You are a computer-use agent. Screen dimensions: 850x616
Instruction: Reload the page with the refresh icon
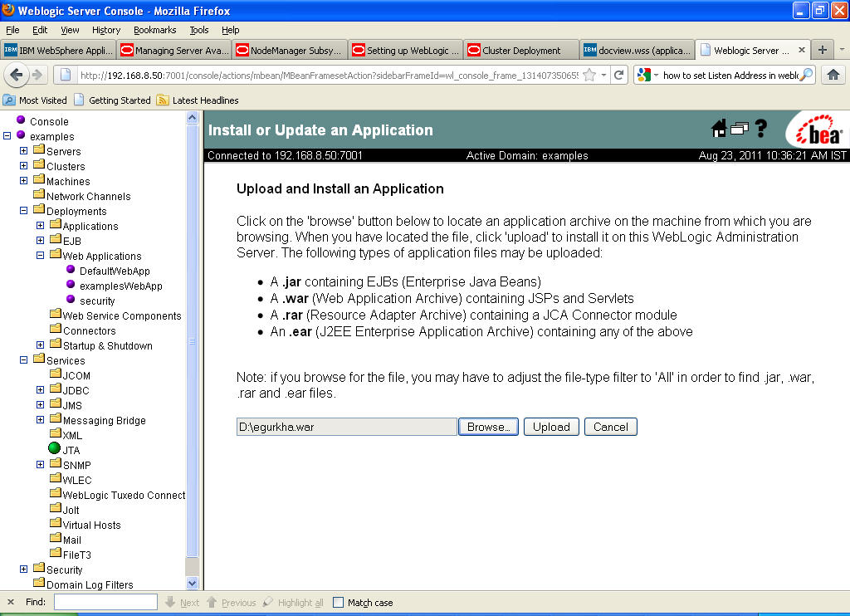click(618, 75)
